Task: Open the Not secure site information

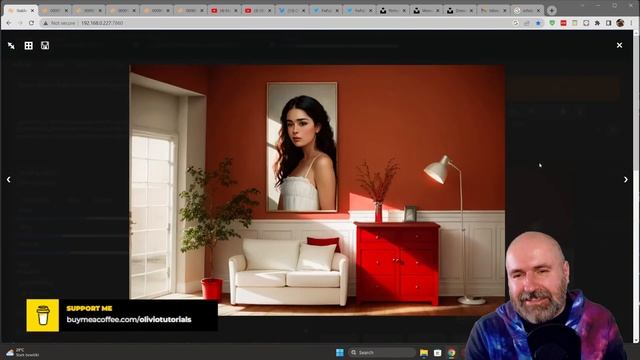Action: tap(59, 23)
